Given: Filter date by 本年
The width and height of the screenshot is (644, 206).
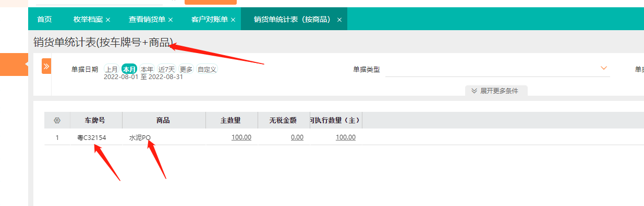Looking at the screenshot, I should 147,69.
